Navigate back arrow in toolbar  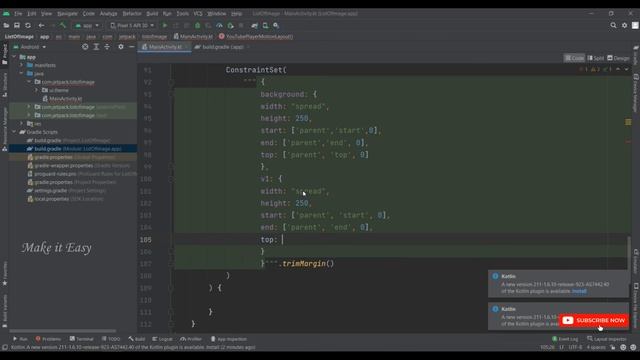point(41,25)
